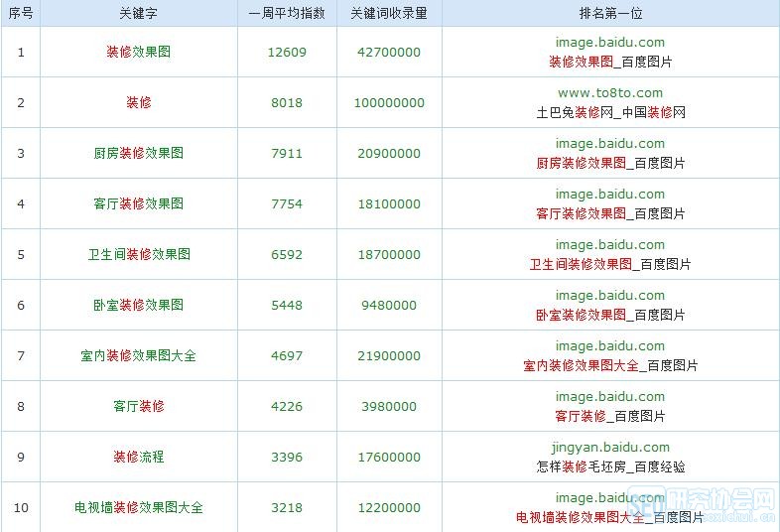Open keyword 卫生间装修效果图
The image size is (780, 532).
[x=139, y=254]
